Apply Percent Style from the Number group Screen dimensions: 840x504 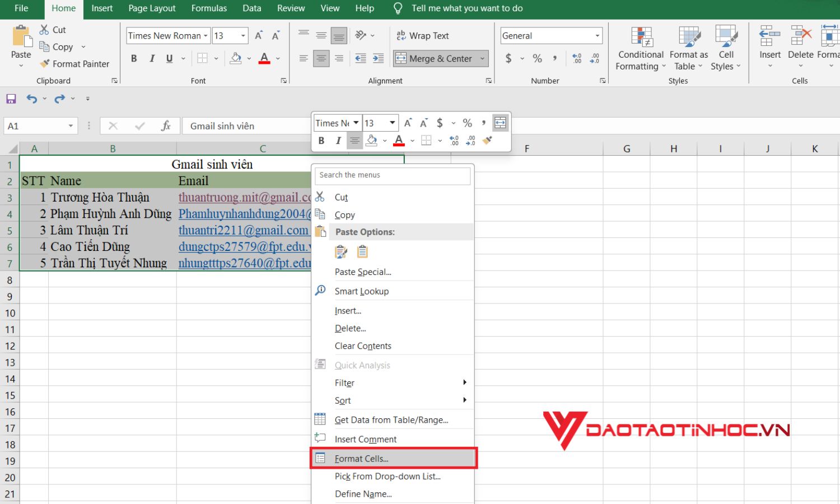536,58
